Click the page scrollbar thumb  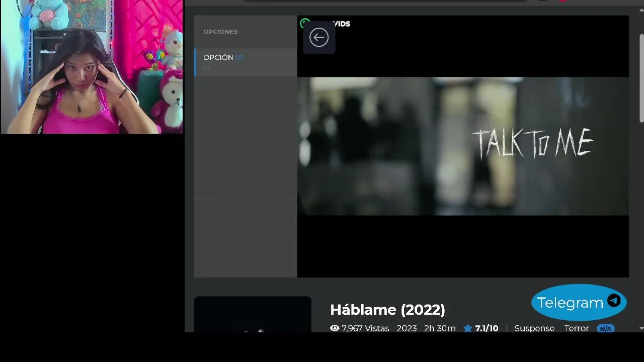click(x=641, y=78)
